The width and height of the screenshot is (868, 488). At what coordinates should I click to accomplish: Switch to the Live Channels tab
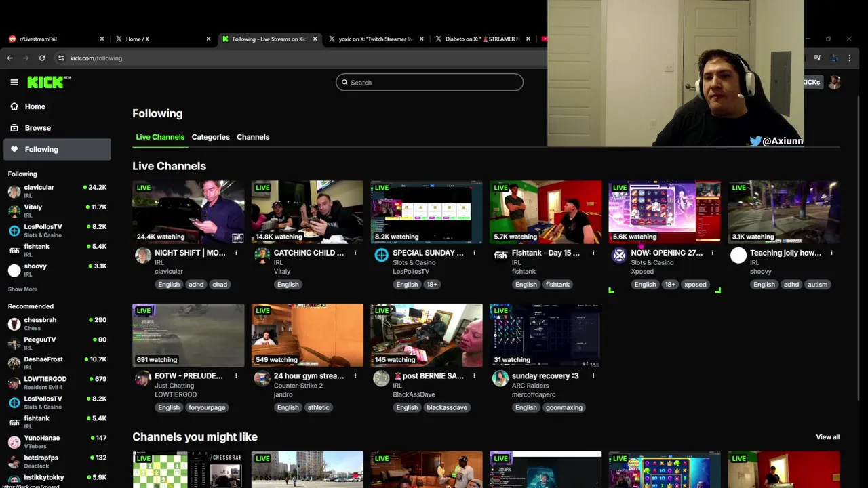click(x=160, y=137)
